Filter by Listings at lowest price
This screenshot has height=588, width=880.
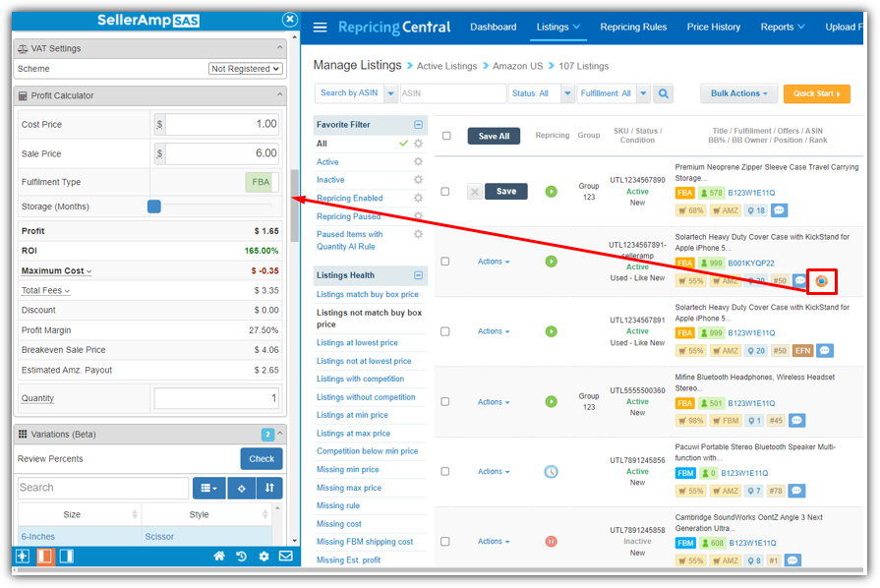coord(357,343)
